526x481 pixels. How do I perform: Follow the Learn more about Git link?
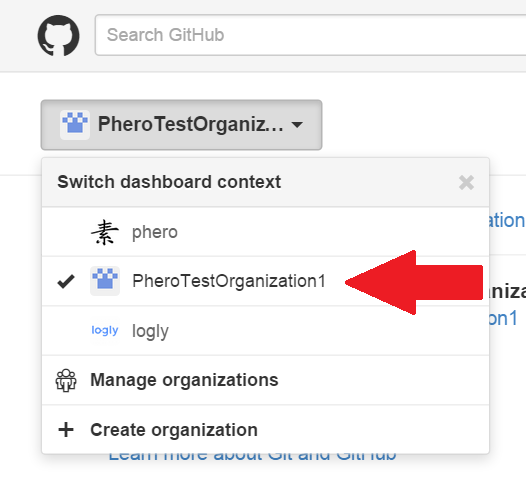tap(252, 458)
